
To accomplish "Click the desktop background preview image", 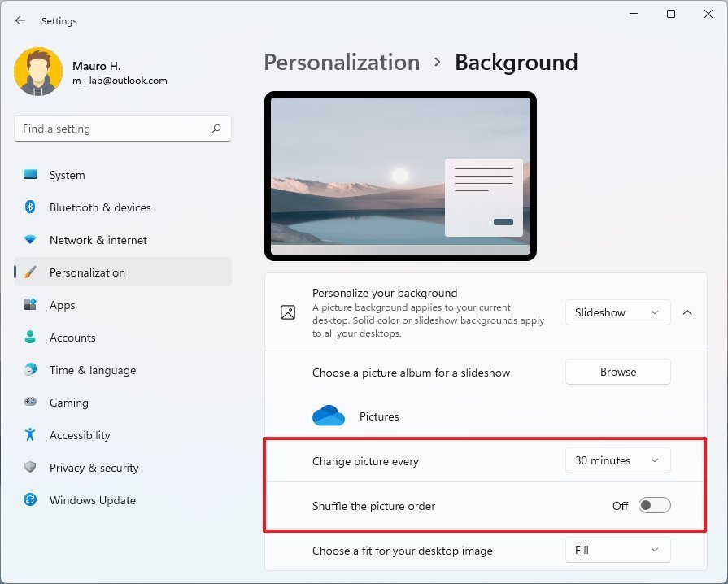I will pos(400,176).
